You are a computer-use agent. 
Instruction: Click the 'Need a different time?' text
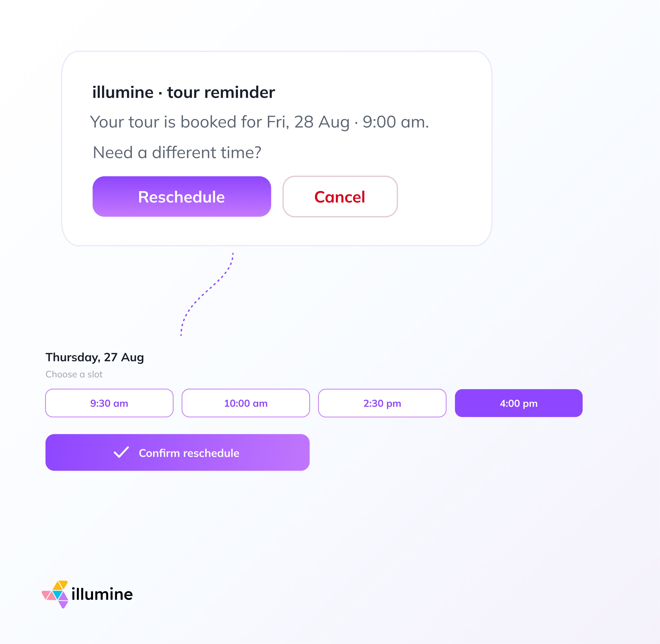click(177, 153)
